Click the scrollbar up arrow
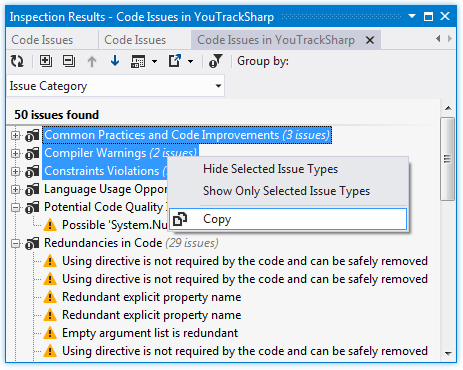The width and height of the screenshot is (463, 370). (448, 108)
